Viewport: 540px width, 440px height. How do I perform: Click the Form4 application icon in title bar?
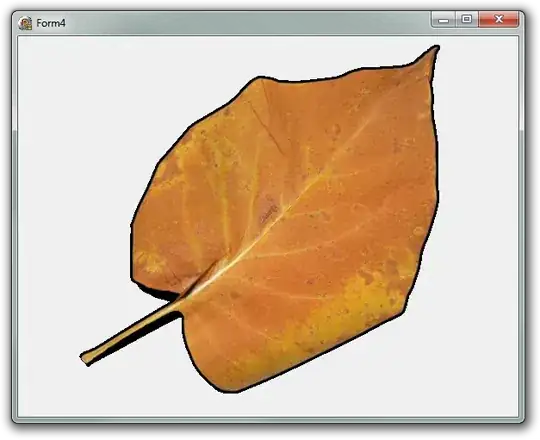point(25,23)
